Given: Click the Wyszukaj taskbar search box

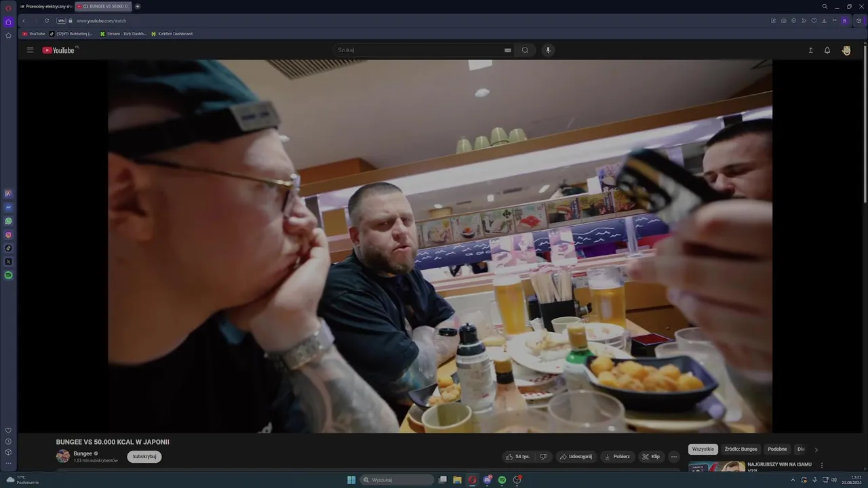Looking at the screenshot, I should click(x=397, y=480).
